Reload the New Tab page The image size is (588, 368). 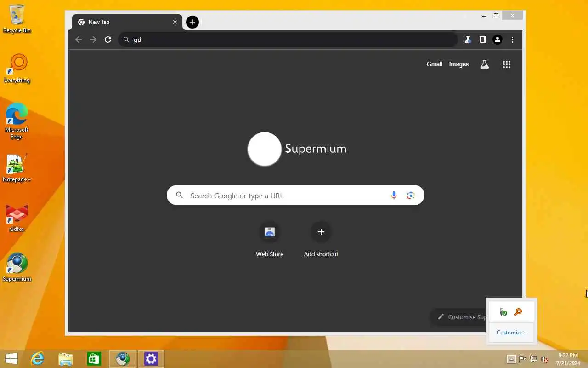108,40
